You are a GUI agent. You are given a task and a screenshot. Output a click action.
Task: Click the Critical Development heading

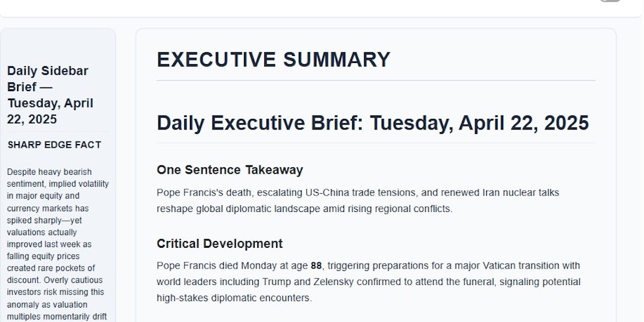(219, 243)
